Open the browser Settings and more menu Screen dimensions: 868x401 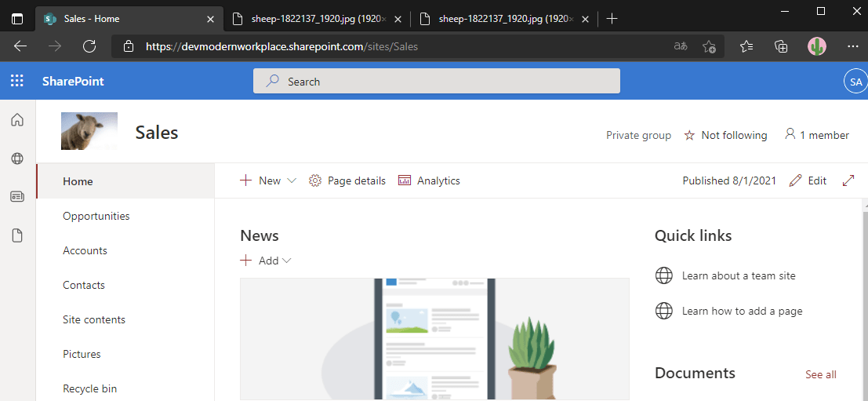pyautogui.click(x=852, y=46)
